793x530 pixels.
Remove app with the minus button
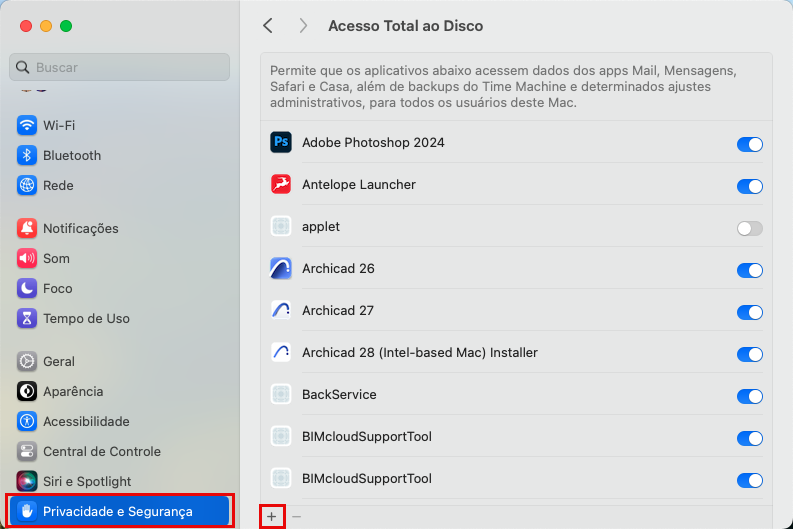[x=296, y=516]
